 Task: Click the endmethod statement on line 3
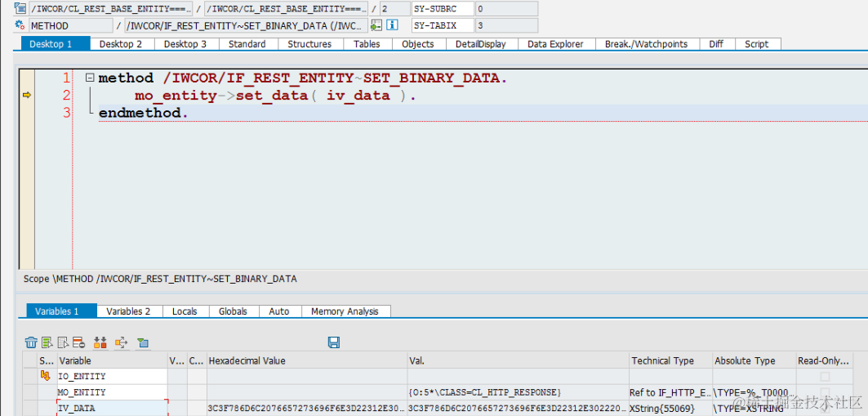click(x=144, y=113)
